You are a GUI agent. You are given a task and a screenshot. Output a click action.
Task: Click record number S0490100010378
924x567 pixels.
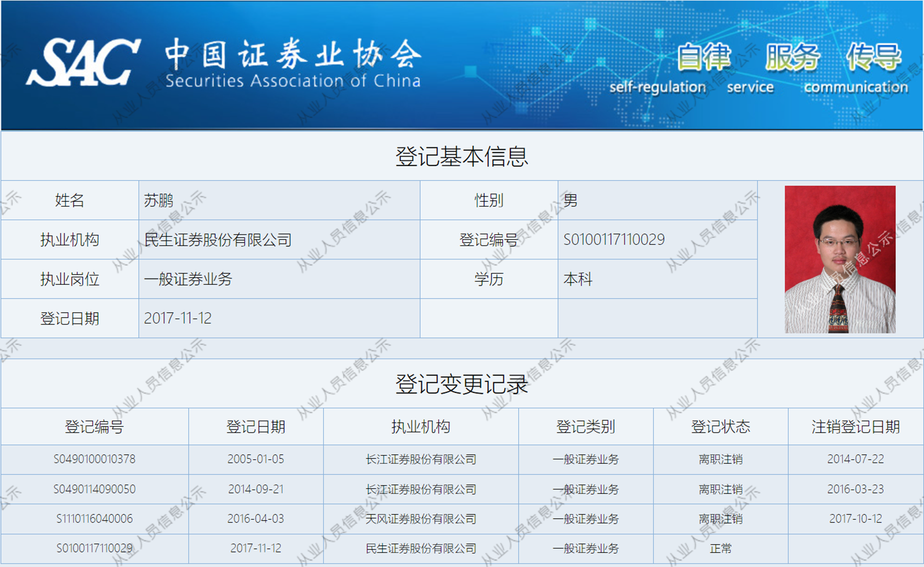coord(94,459)
